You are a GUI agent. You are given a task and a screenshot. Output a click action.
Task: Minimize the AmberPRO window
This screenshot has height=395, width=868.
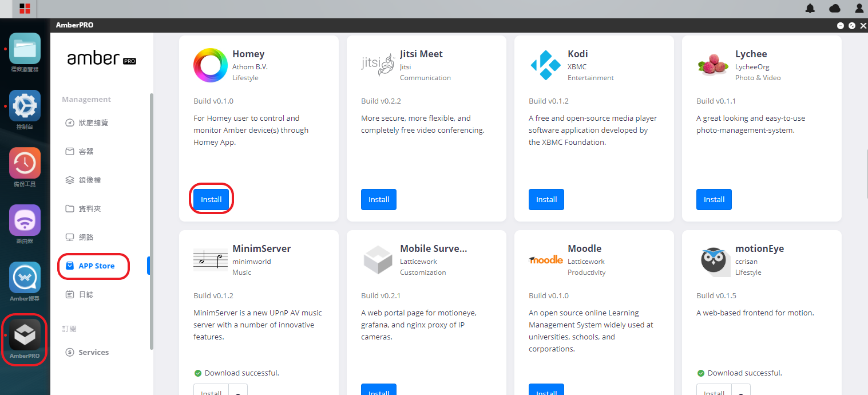point(841,26)
